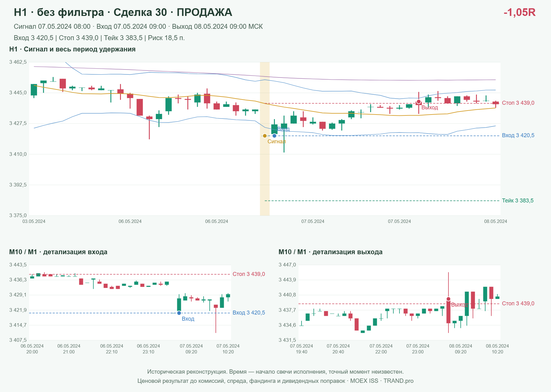This screenshot has width=551, height=392.
Task: Click the 03.05.2024 date axis label
Action: 34,221
